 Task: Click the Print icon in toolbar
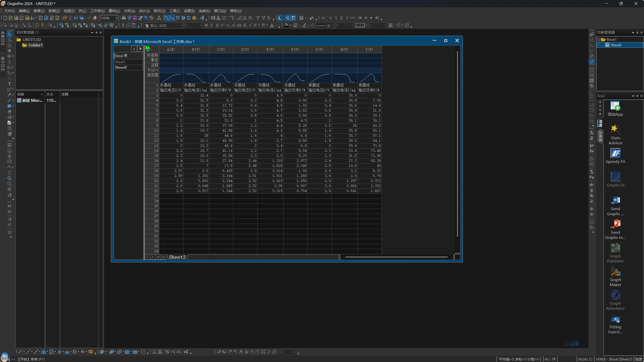124,18
